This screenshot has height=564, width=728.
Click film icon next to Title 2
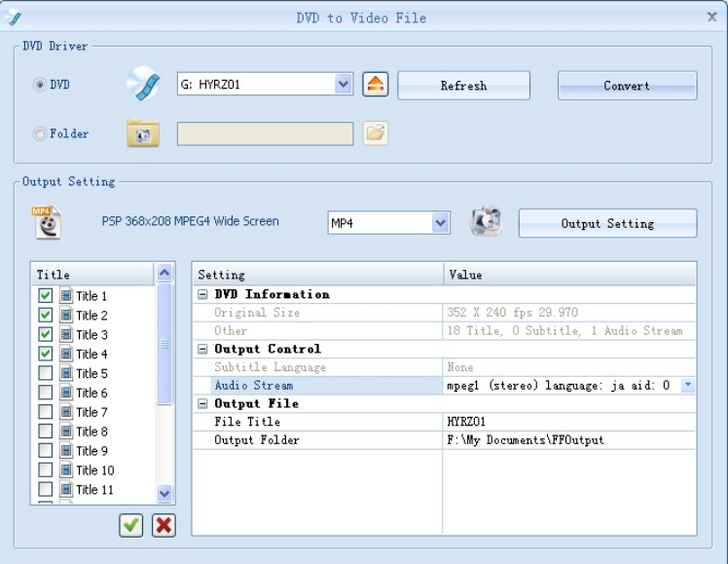(x=66, y=315)
